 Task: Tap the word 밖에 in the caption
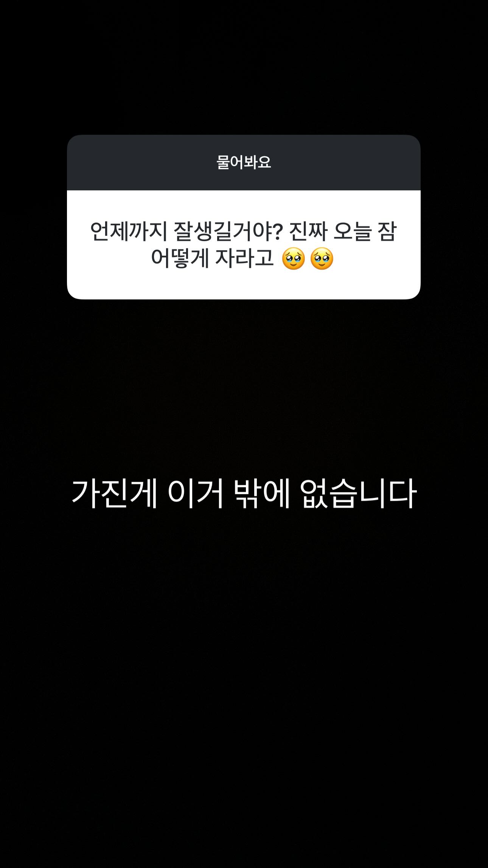262,494
